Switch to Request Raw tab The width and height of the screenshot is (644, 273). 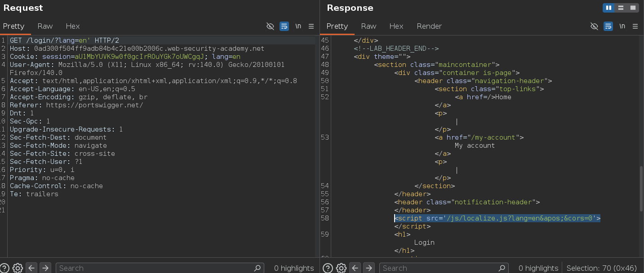45,26
